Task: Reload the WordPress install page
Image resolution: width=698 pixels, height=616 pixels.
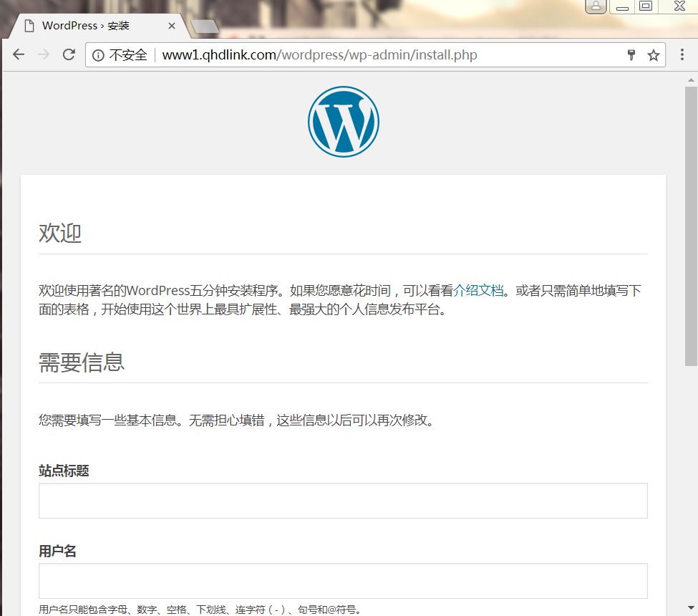Action: [69, 54]
